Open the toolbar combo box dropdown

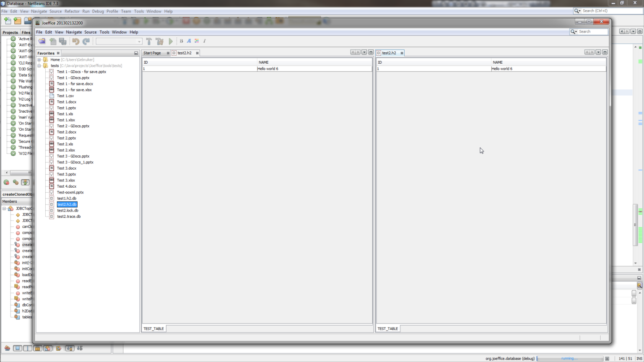click(x=139, y=41)
